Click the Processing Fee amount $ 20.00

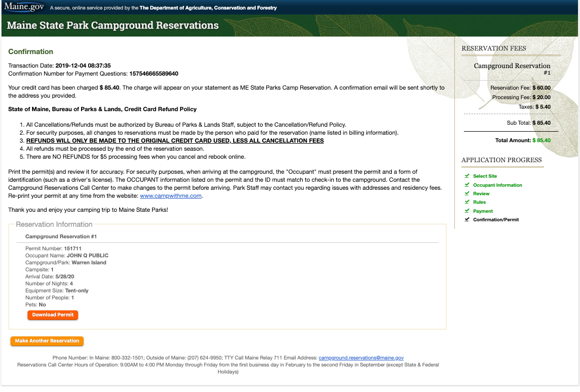541,97
